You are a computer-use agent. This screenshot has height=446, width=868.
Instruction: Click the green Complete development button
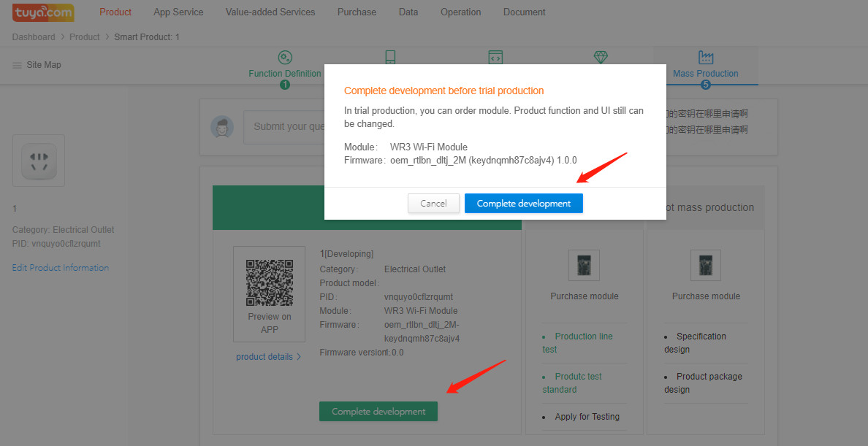pyautogui.click(x=378, y=412)
